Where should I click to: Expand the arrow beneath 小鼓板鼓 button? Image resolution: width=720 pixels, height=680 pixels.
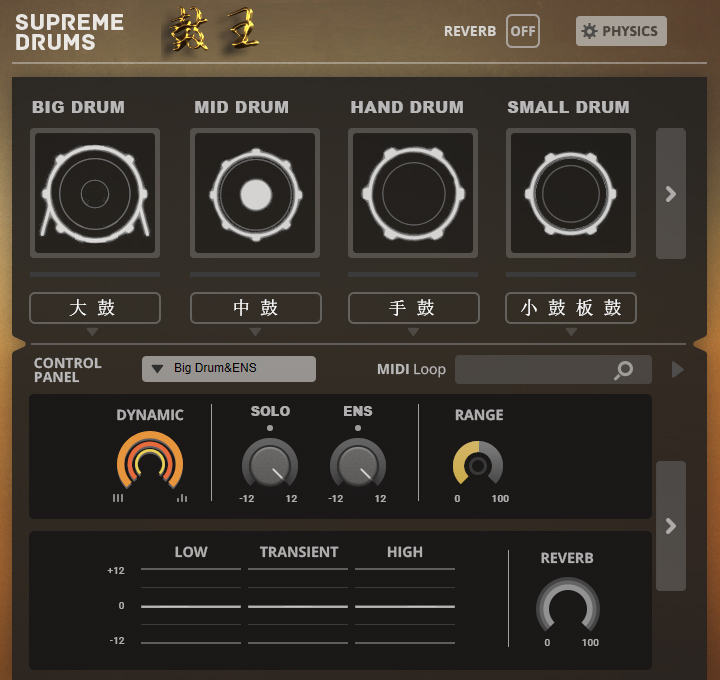(x=571, y=332)
